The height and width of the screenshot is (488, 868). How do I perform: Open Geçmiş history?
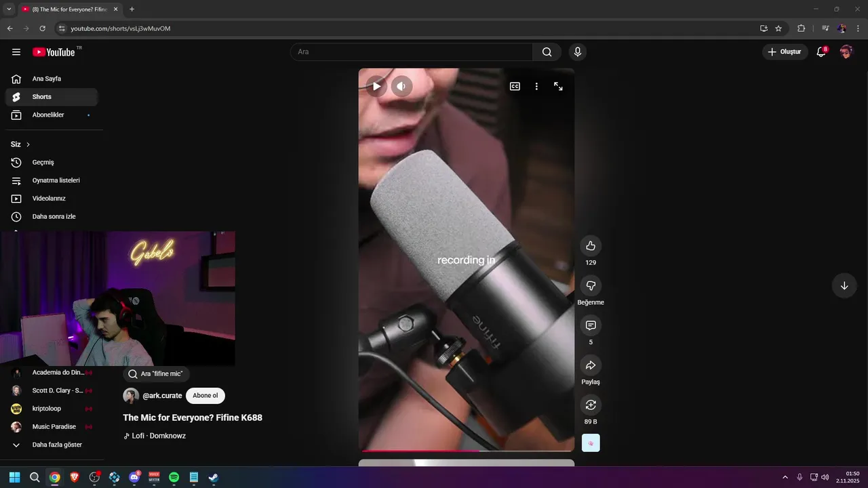(52, 163)
